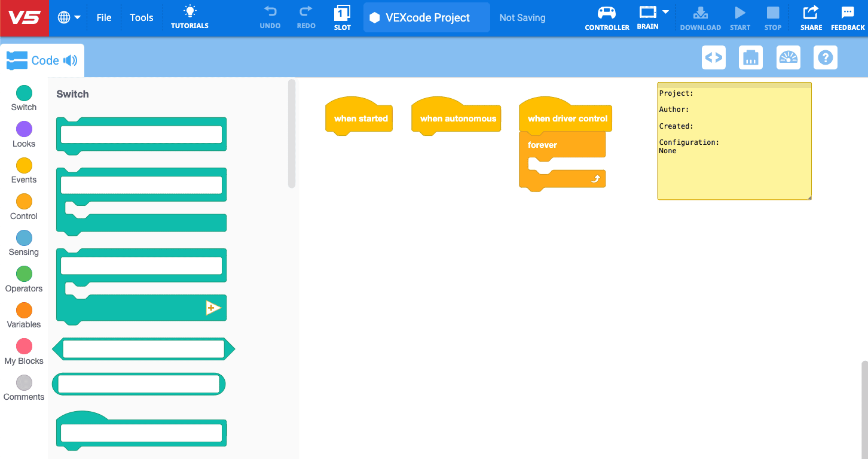Start the program
This screenshot has height=459, width=868.
click(739, 18)
